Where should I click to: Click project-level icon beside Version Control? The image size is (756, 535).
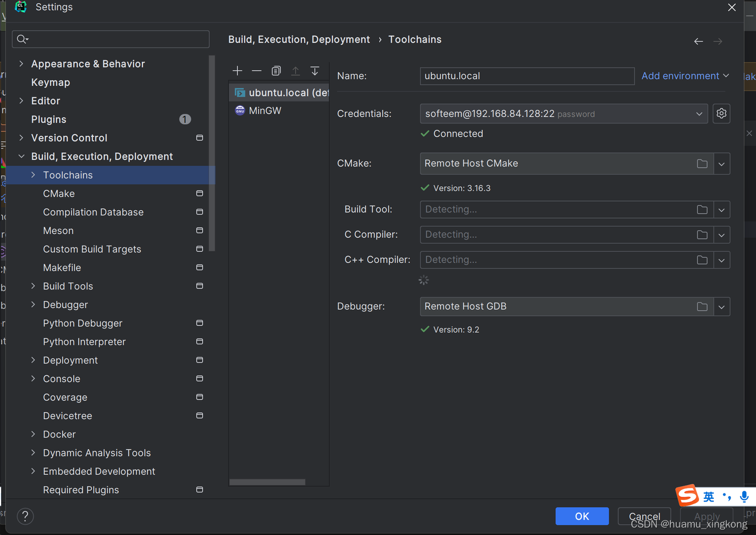point(200,138)
